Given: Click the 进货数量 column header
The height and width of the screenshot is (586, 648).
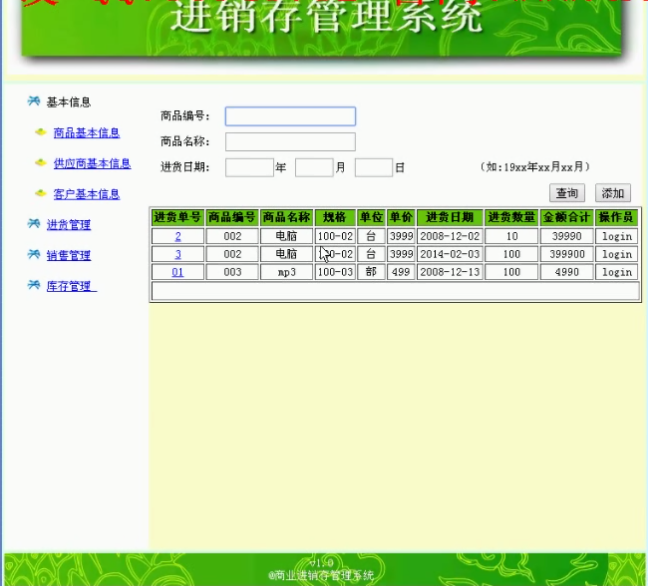Looking at the screenshot, I should point(511,217).
